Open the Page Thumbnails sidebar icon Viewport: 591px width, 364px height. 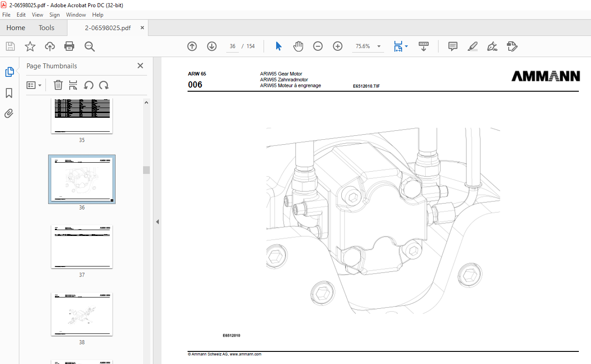(9, 71)
